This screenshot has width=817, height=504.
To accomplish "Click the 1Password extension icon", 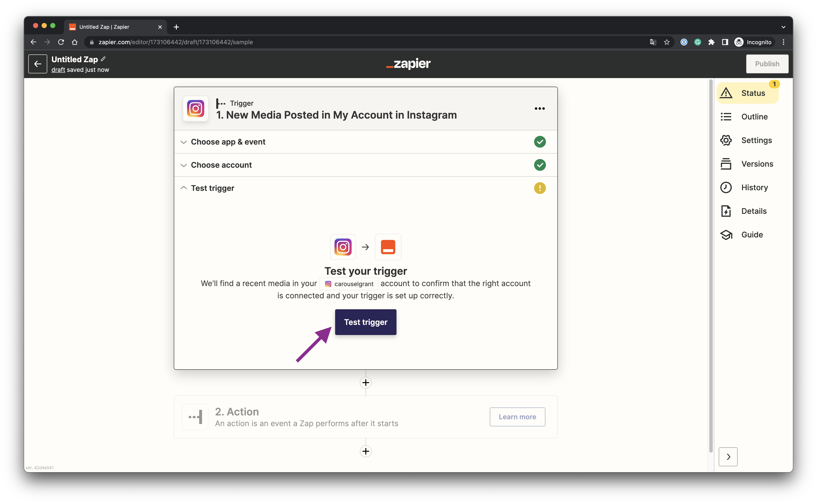I will point(684,42).
